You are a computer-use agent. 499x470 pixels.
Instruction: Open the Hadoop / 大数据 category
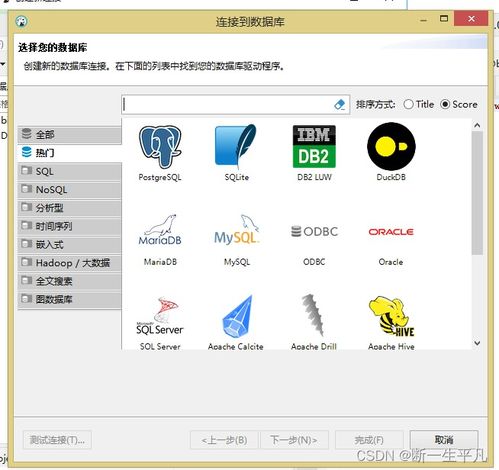(x=70, y=263)
